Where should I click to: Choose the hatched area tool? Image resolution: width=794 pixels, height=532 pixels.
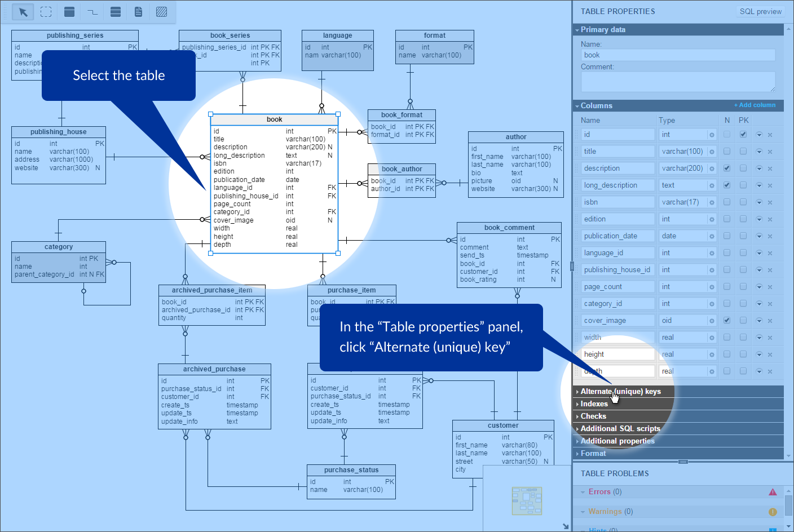[162, 12]
